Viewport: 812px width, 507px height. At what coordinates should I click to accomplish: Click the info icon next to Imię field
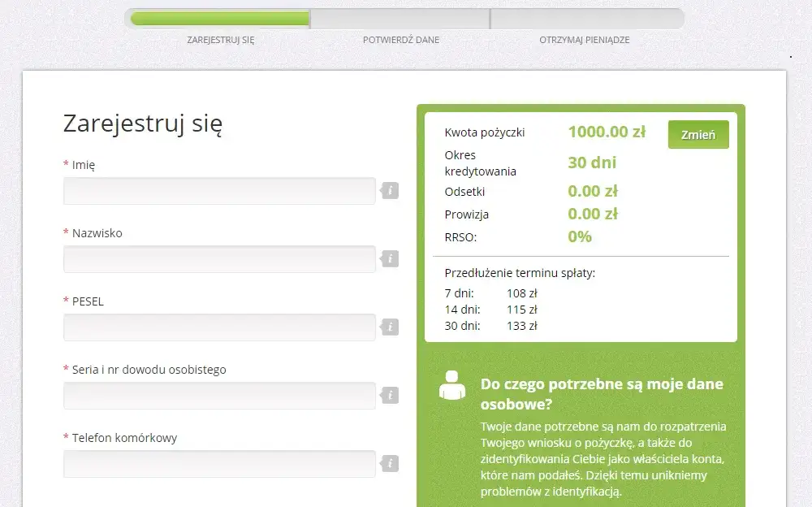pyautogui.click(x=390, y=190)
